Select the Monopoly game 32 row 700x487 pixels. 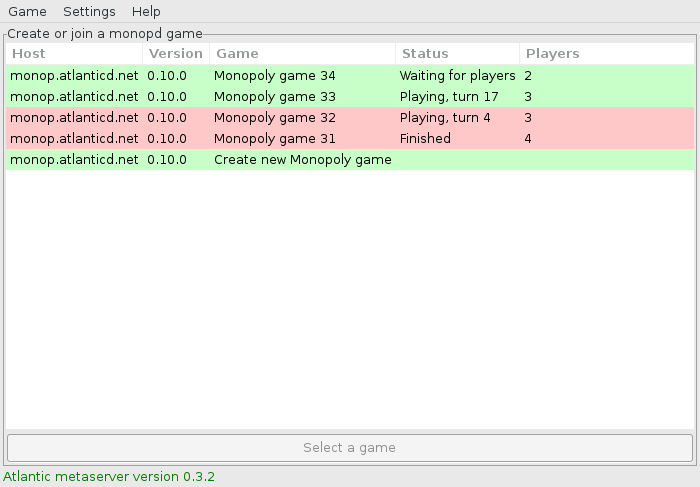click(274, 118)
